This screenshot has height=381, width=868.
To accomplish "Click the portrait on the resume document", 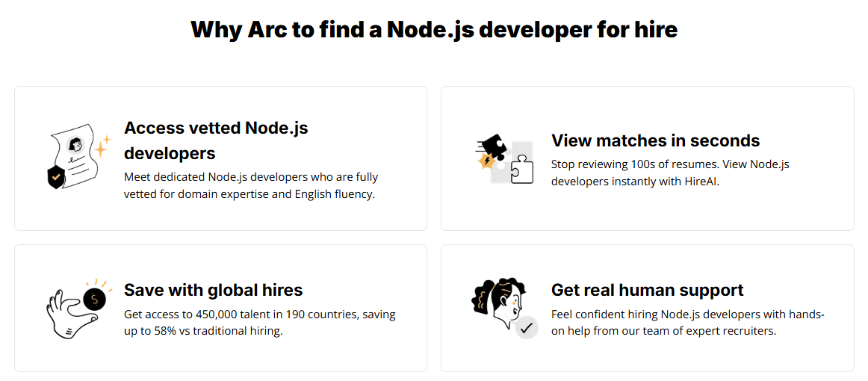I will (75, 143).
